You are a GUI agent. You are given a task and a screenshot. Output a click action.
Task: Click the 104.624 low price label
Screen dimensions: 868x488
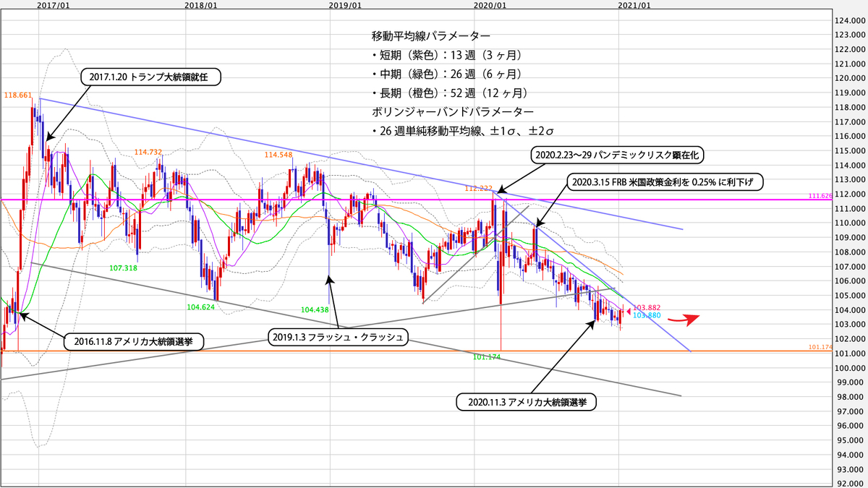click(202, 307)
